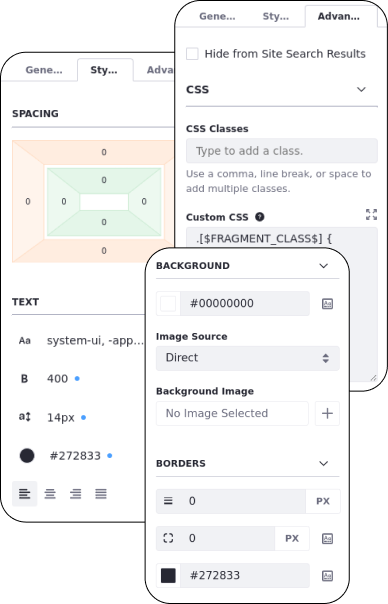Click the dark text color swatch circle
The image size is (388, 604).
pyautogui.click(x=27, y=456)
